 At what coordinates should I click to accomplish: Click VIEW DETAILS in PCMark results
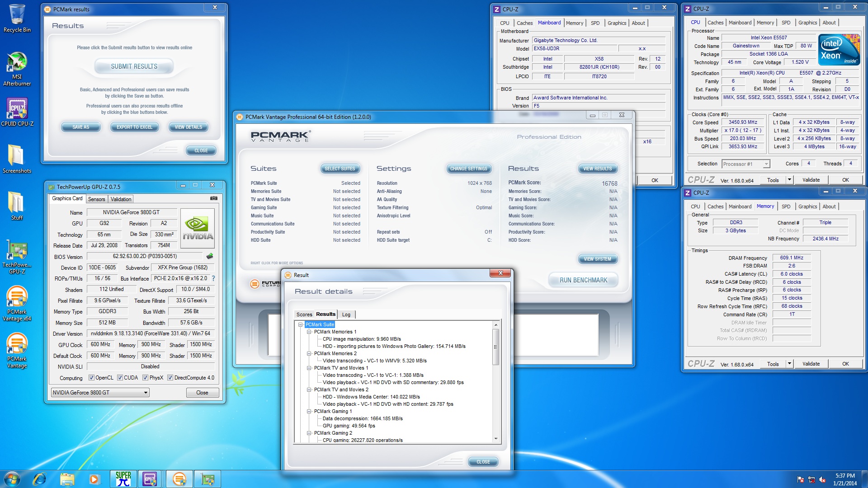pyautogui.click(x=189, y=127)
